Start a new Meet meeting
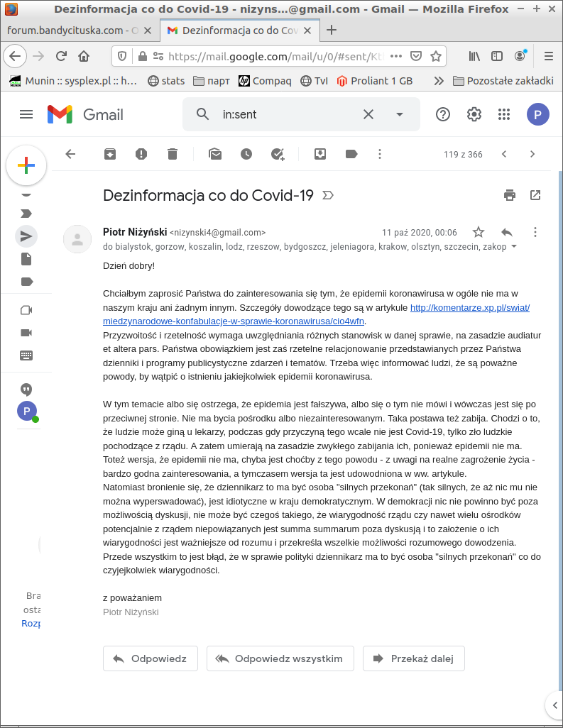This screenshot has width=563, height=728. (26, 310)
